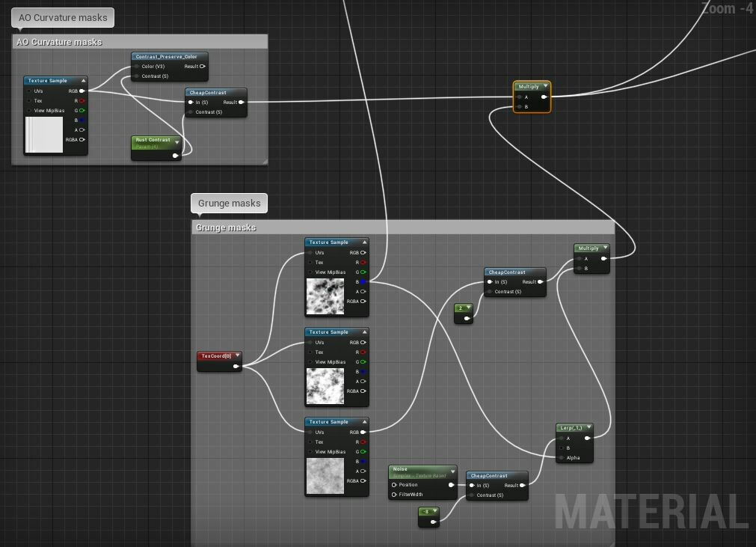
Task: Click the Lerp node Alpha input pin
Action: (x=562, y=458)
